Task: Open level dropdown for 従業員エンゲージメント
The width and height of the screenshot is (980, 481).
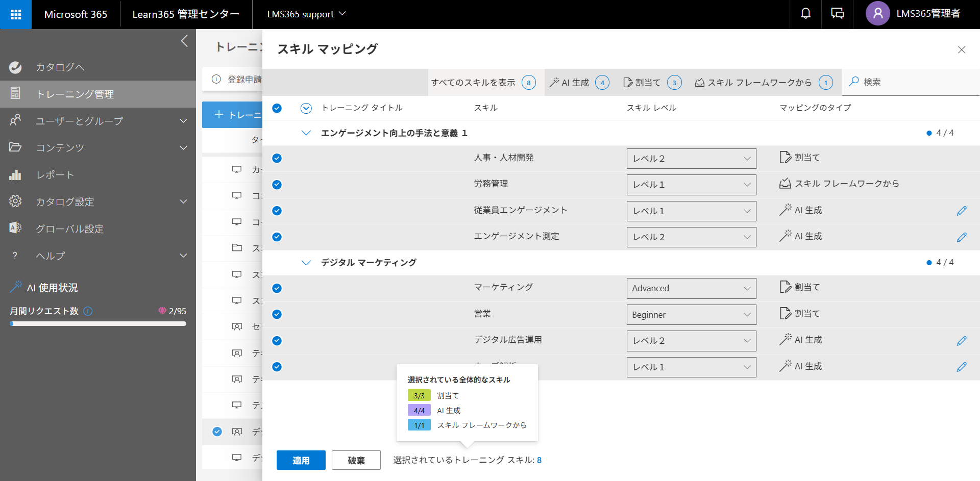Action: pyautogui.click(x=691, y=211)
